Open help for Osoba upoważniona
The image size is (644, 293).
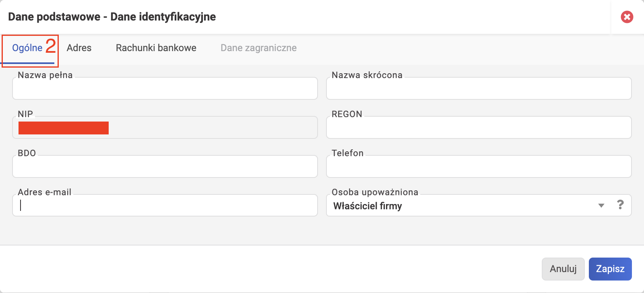coord(620,205)
